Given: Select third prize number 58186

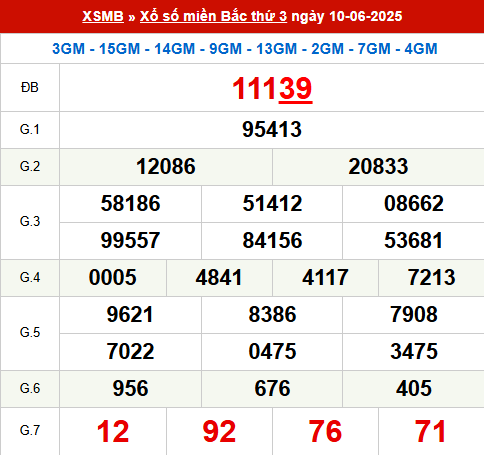Looking at the screenshot, I should (x=130, y=203).
